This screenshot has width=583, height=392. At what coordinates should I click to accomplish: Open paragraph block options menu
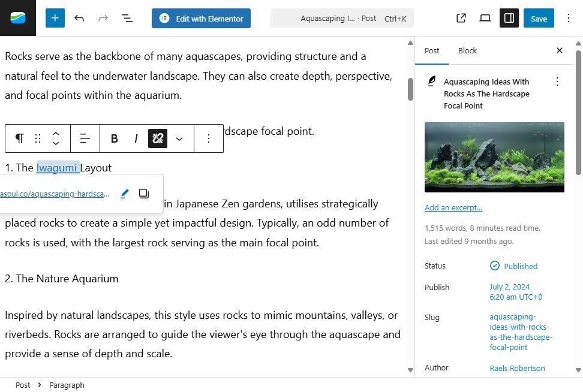(x=209, y=138)
